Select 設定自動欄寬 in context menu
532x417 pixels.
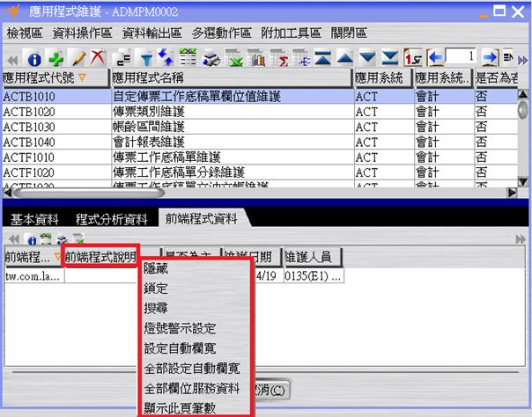[x=180, y=347]
